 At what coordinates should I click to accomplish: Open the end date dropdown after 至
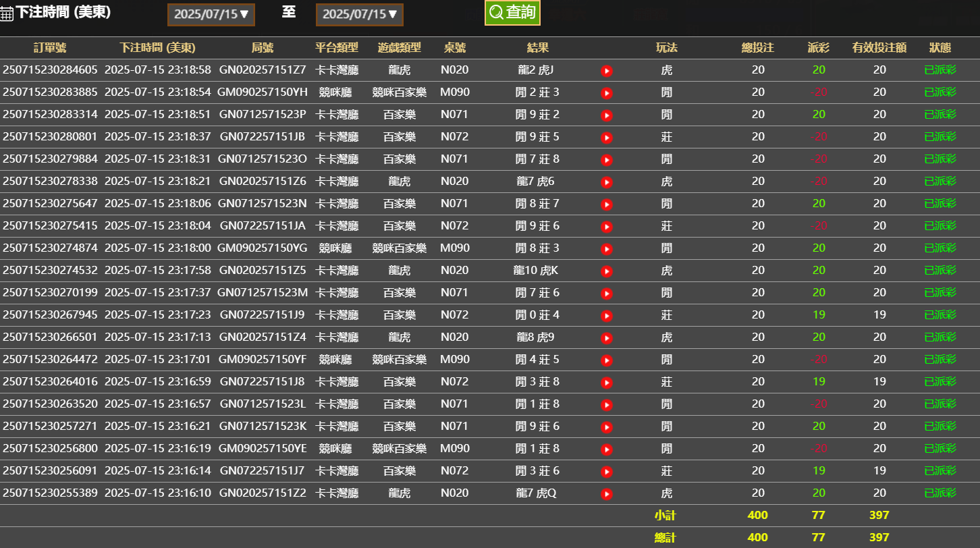359,13
